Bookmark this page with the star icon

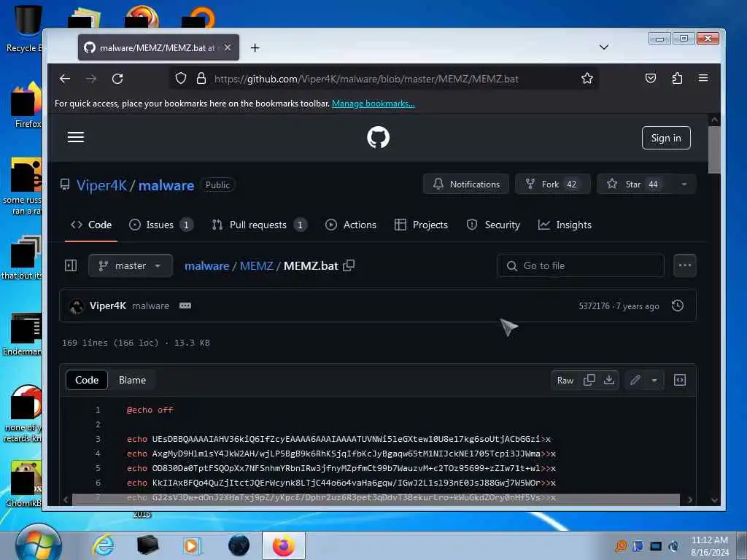click(587, 79)
